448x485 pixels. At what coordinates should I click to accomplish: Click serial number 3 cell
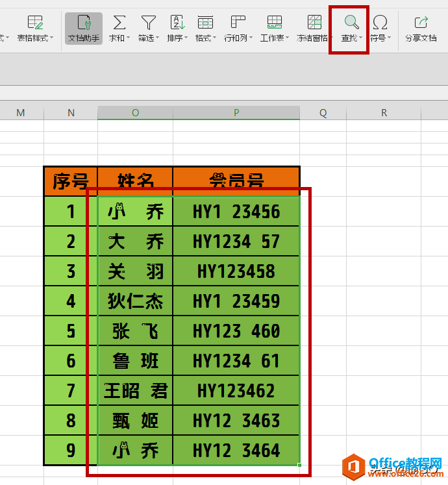click(x=71, y=271)
